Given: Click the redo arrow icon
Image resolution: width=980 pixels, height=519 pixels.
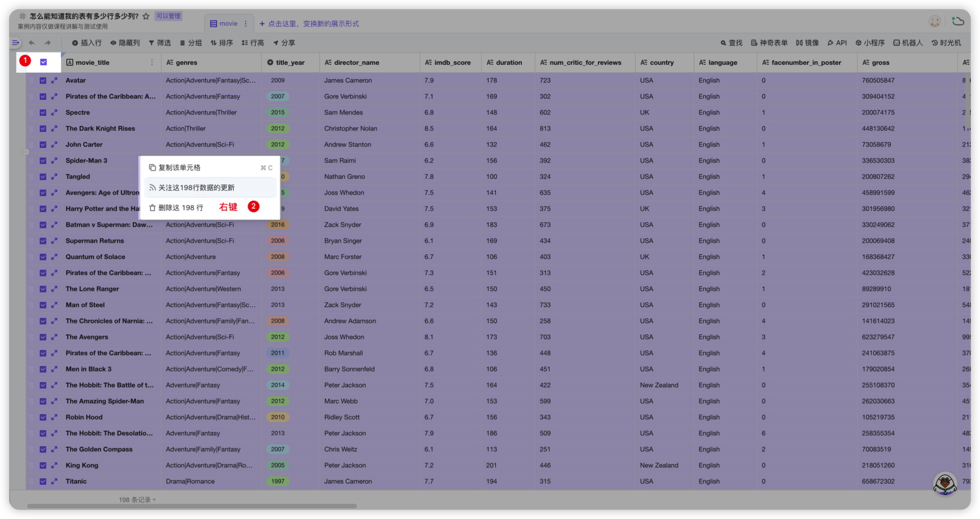Looking at the screenshot, I should pyautogui.click(x=48, y=43).
